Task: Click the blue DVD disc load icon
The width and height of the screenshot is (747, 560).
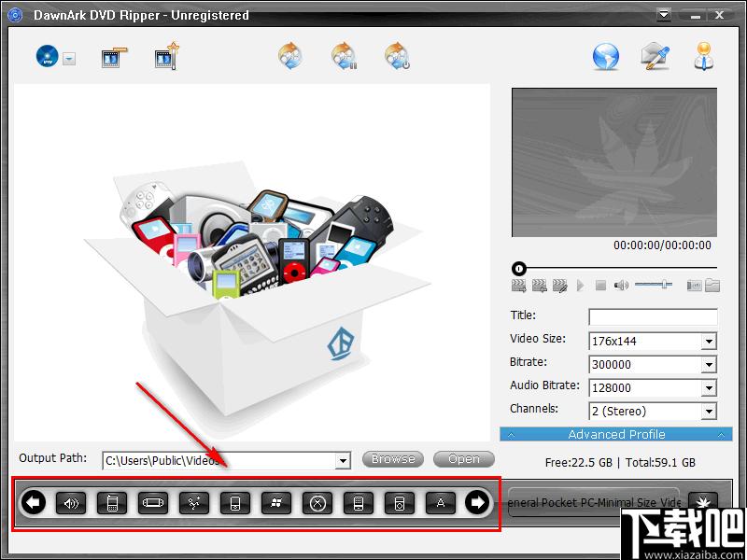Action: pyautogui.click(x=48, y=56)
